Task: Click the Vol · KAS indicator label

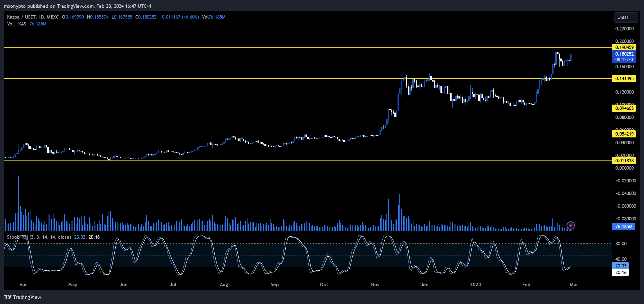Action: 17,24
